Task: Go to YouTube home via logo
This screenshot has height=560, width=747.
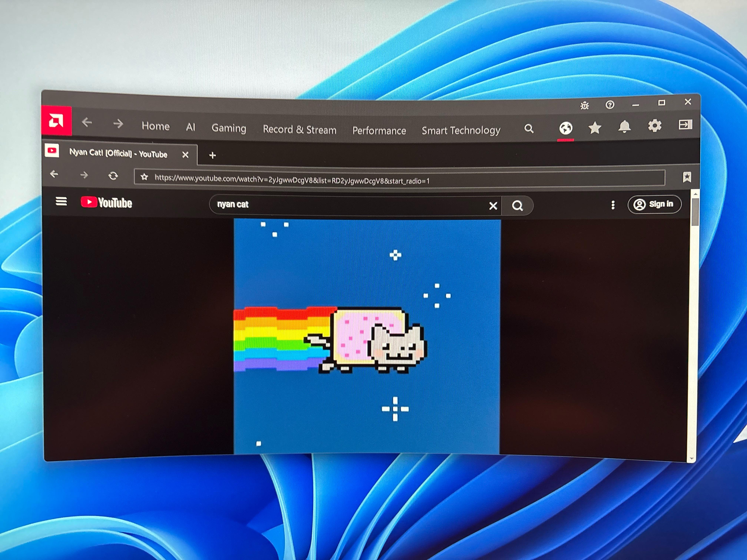Action: point(106,203)
